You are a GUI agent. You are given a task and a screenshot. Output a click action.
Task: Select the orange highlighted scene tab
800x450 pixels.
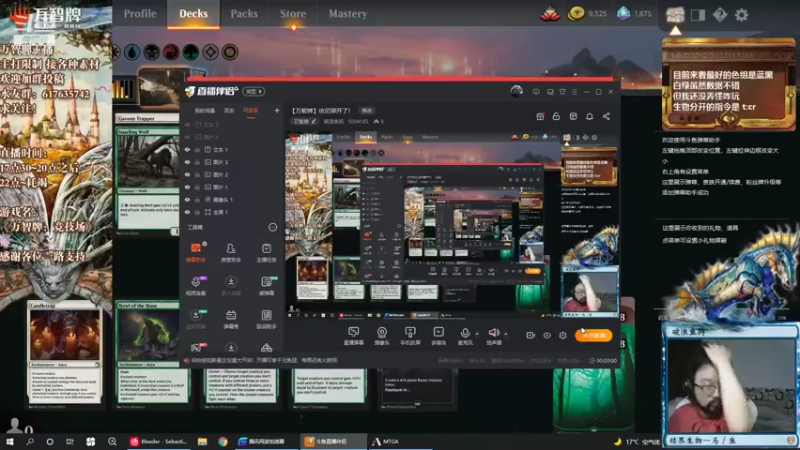point(251,111)
